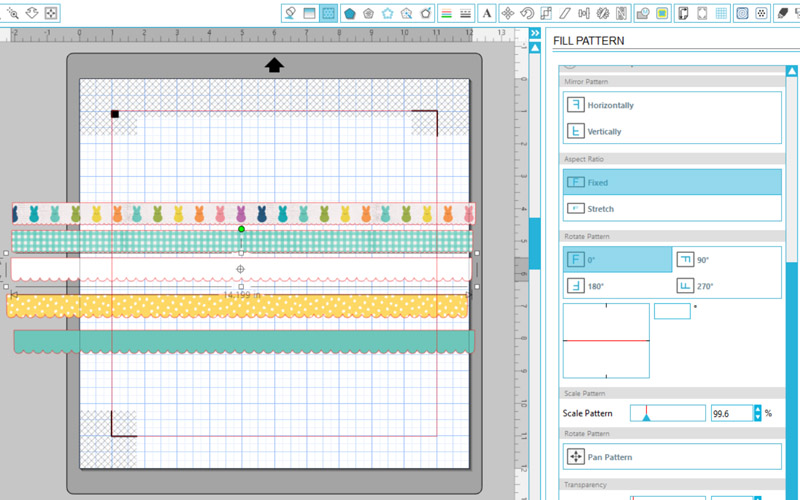Screen dimensions: 800x500
Task: Click the rotation angle dial box
Action: coord(606,340)
